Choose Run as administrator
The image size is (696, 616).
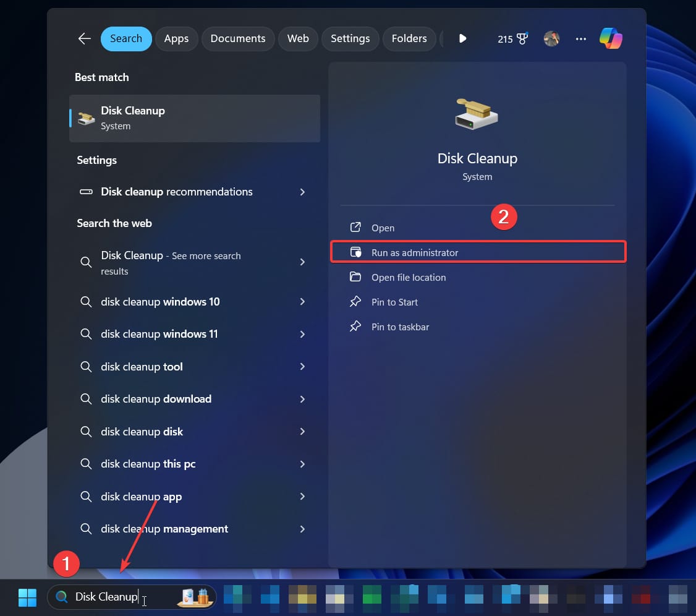click(478, 252)
